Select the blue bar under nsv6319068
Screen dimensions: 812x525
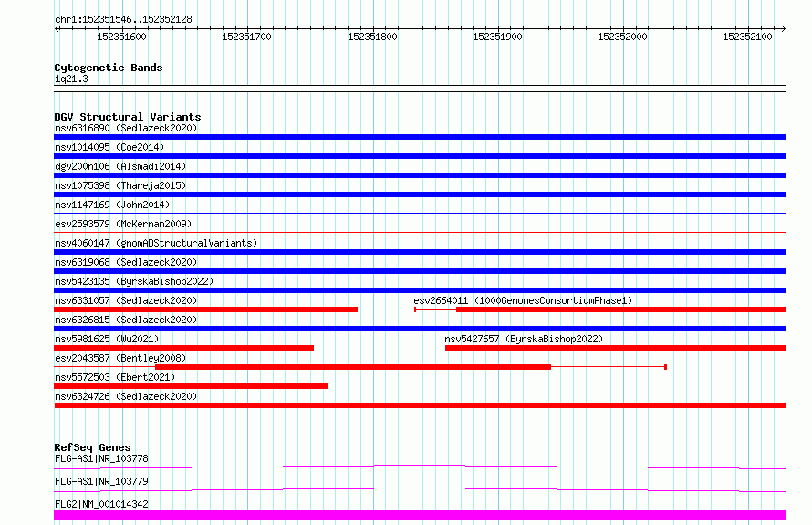point(420,271)
